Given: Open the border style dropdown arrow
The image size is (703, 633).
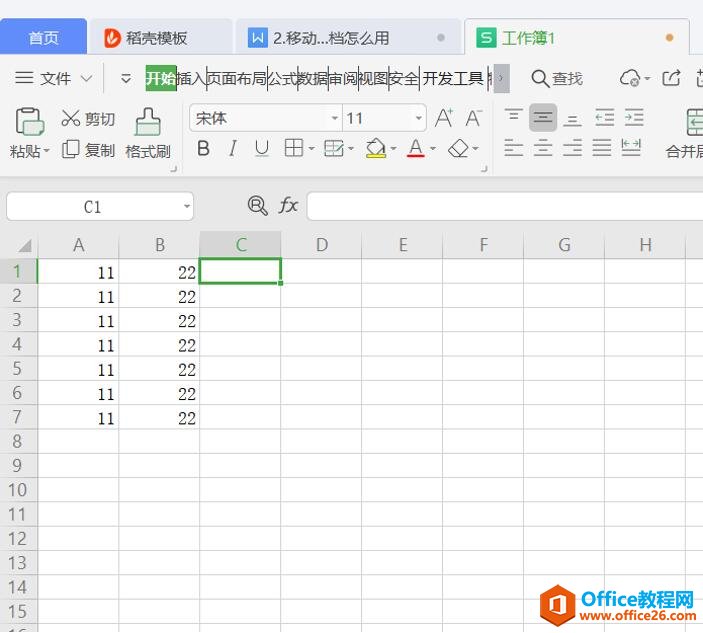Looking at the screenshot, I should point(312,148).
